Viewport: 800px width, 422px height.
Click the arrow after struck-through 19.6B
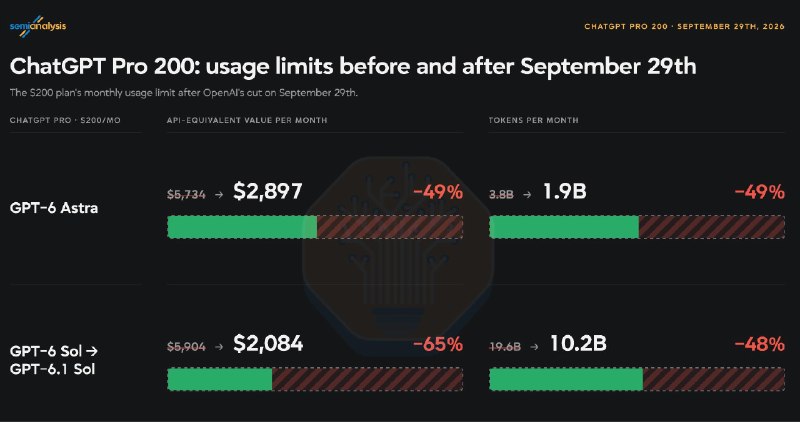click(x=534, y=346)
